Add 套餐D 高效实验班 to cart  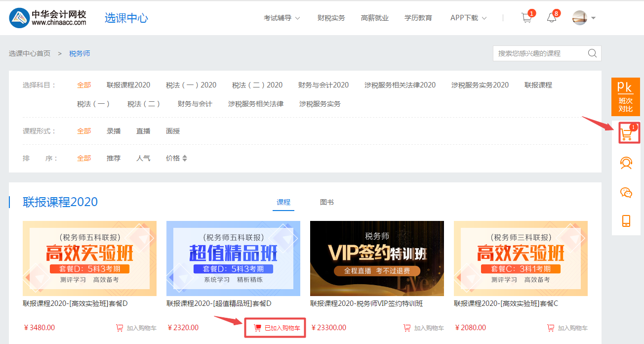136,327
